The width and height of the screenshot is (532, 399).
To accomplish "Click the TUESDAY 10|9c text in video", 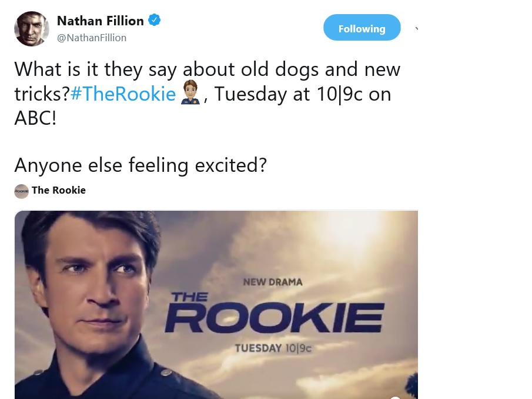I will (273, 348).
